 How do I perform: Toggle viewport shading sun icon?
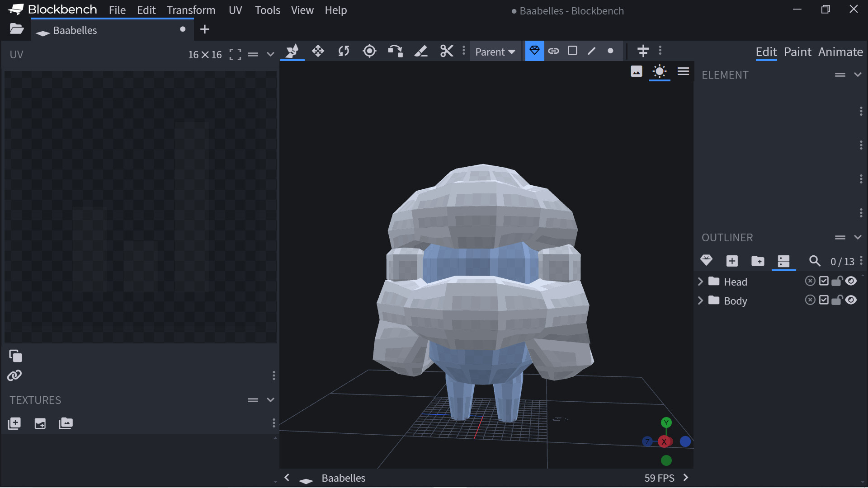[x=660, y=71]
